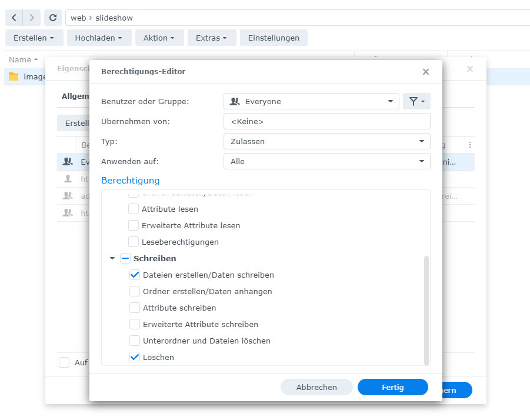Open the Hochladen menu
530x420 pixels.
99,38
